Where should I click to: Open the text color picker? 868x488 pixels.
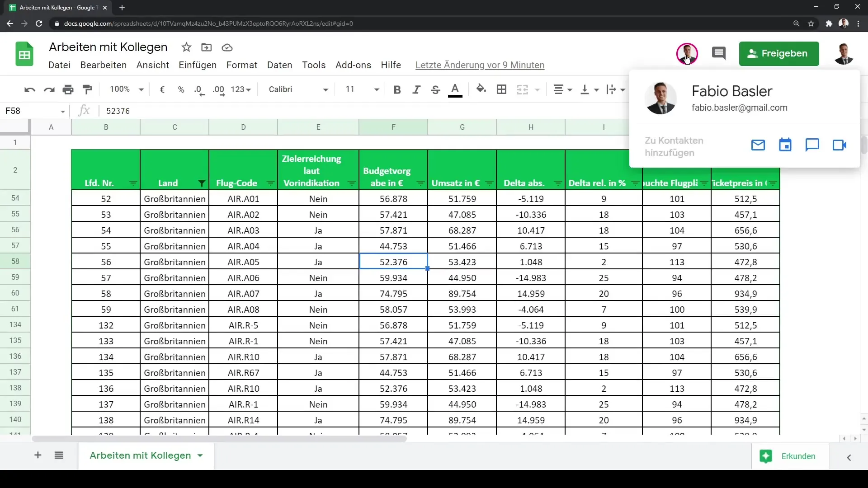pos(455,89)
